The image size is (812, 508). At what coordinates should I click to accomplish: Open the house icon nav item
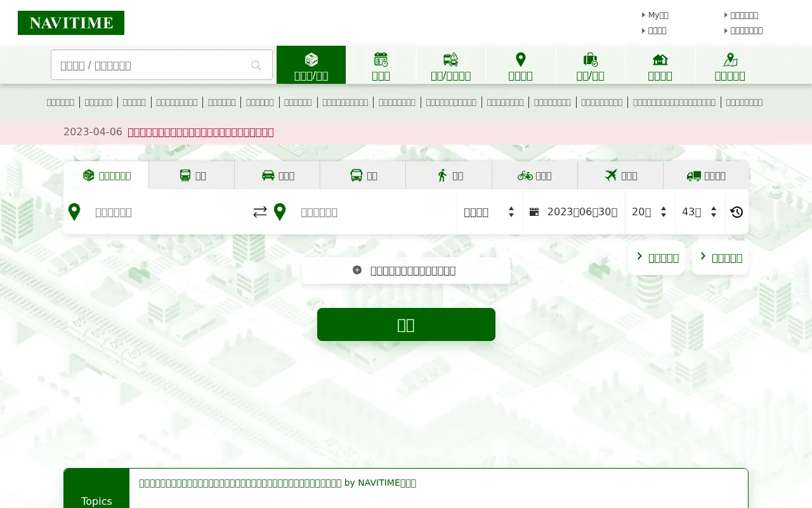point(660,65)
